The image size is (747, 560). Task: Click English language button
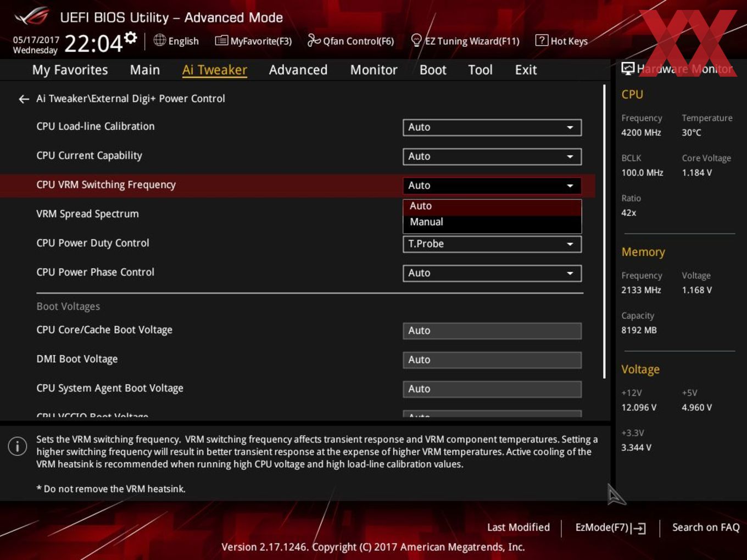[x=176, y=41]
